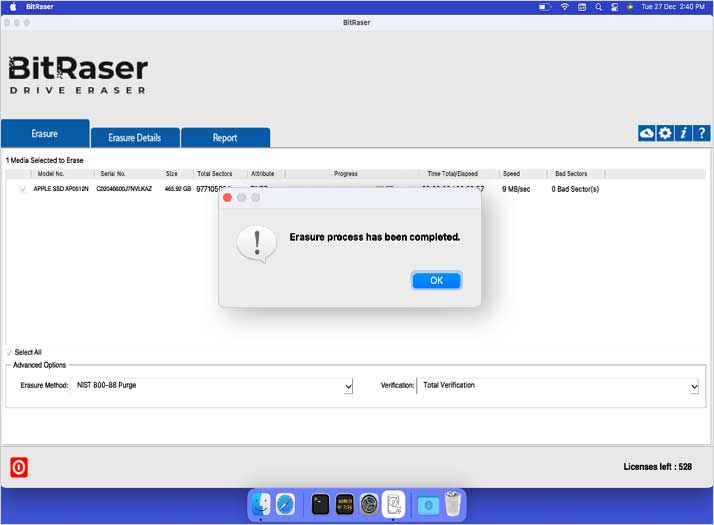Open Spotlight search in menu bar
This screenshot has height=525, width=714.
598,6
